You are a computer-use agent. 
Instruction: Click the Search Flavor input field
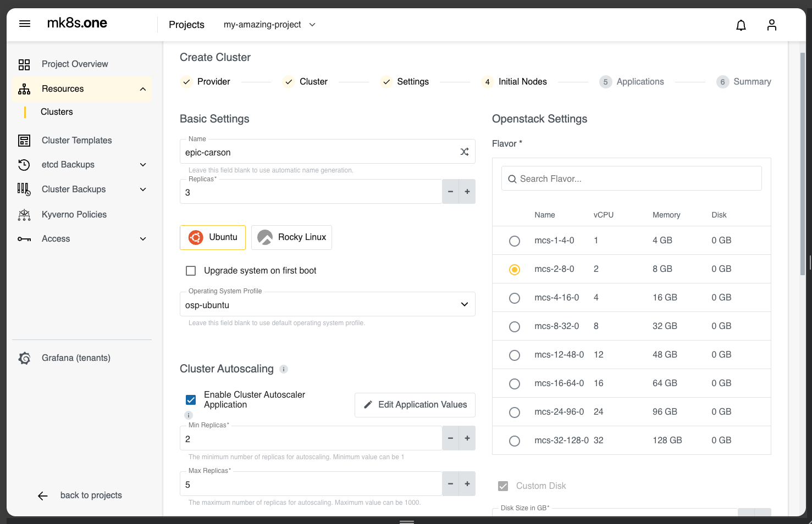(x=631, y=178)
